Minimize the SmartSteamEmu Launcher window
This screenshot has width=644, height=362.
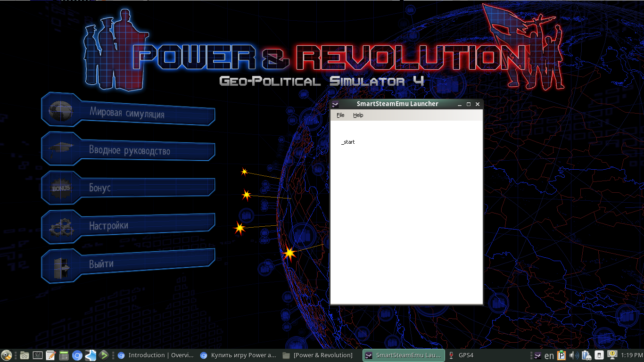460,104
